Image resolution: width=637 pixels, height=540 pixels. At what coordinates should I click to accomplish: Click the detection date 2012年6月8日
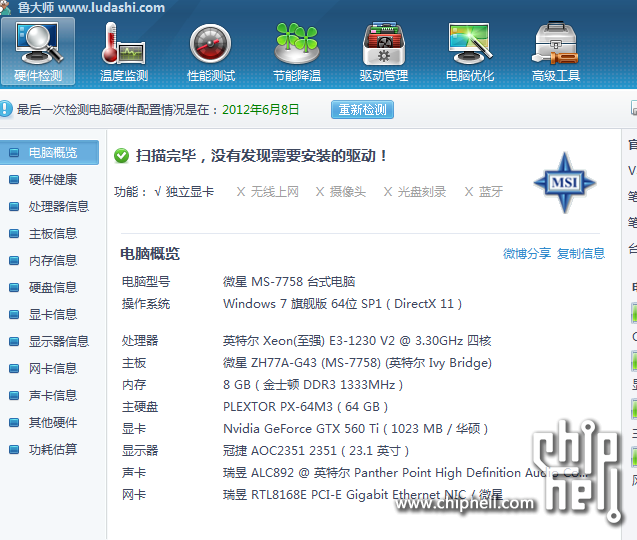(x=260, y=110)
